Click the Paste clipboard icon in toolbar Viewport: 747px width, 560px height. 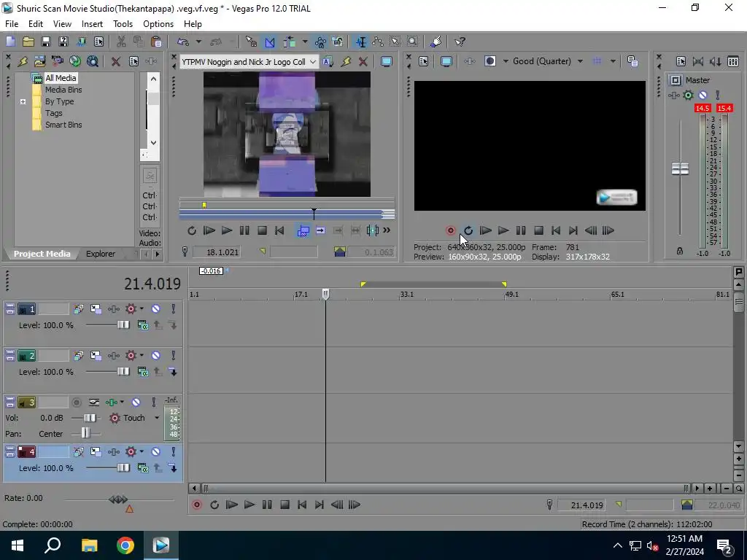(156, 42)
